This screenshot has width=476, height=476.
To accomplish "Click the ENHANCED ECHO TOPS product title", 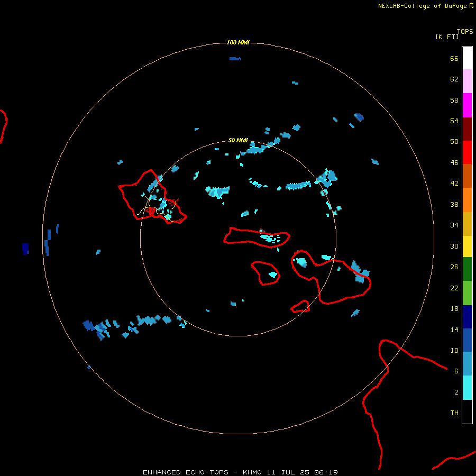I will (186, 472).
